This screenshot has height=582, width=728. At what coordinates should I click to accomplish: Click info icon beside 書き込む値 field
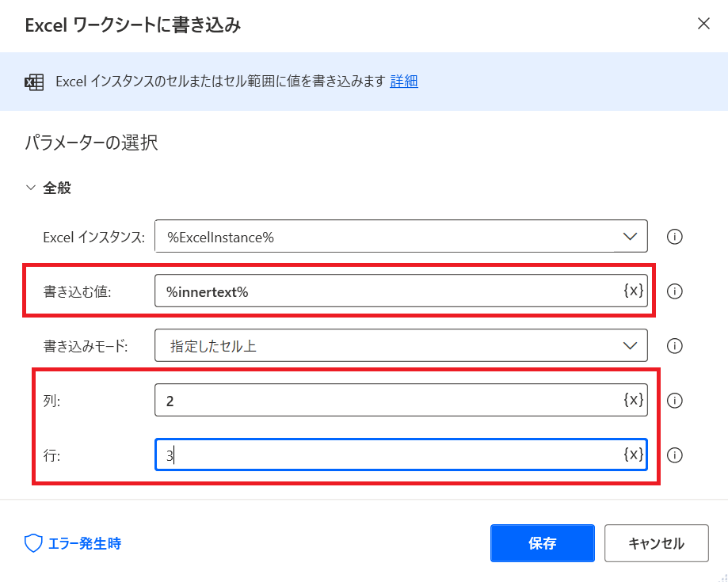point(675,291)
